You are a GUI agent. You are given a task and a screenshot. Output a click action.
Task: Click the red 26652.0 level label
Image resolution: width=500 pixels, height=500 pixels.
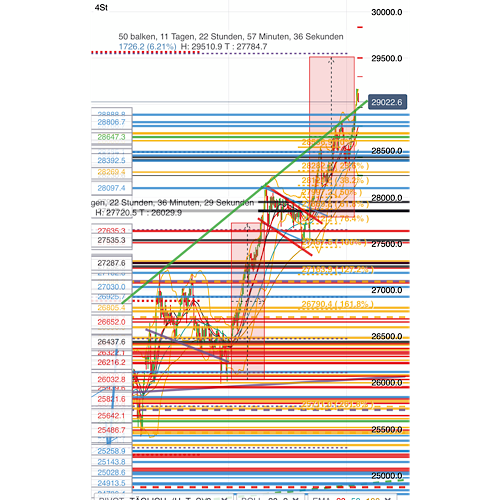[x=111, y=322]
